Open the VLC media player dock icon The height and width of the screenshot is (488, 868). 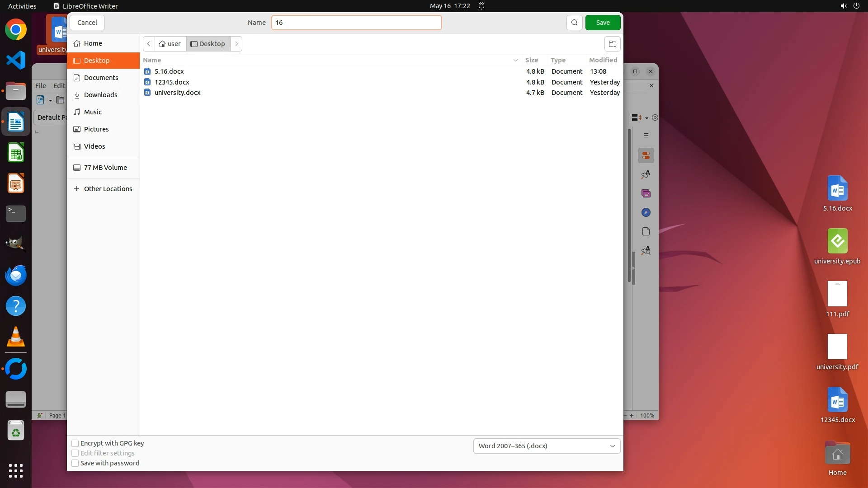pyautogui.click(x=16, y=337)
